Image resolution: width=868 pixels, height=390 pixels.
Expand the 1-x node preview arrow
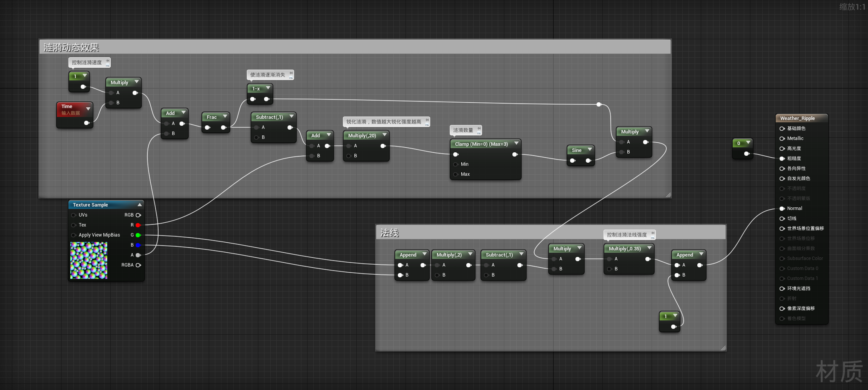(x=268, y=88)
